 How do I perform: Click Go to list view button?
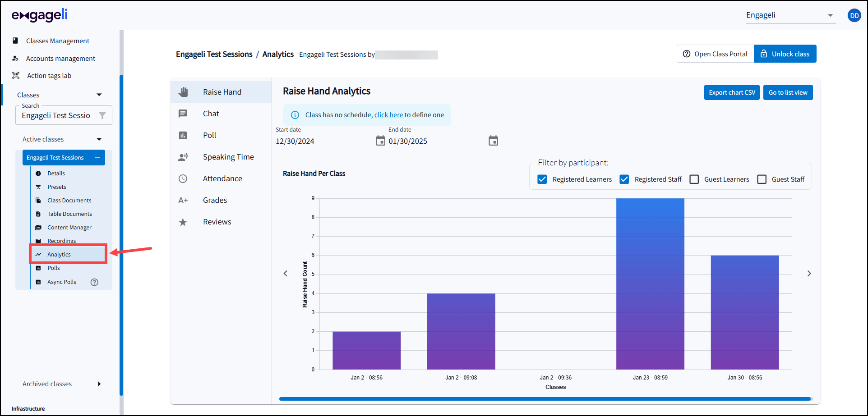pos(788,92)
